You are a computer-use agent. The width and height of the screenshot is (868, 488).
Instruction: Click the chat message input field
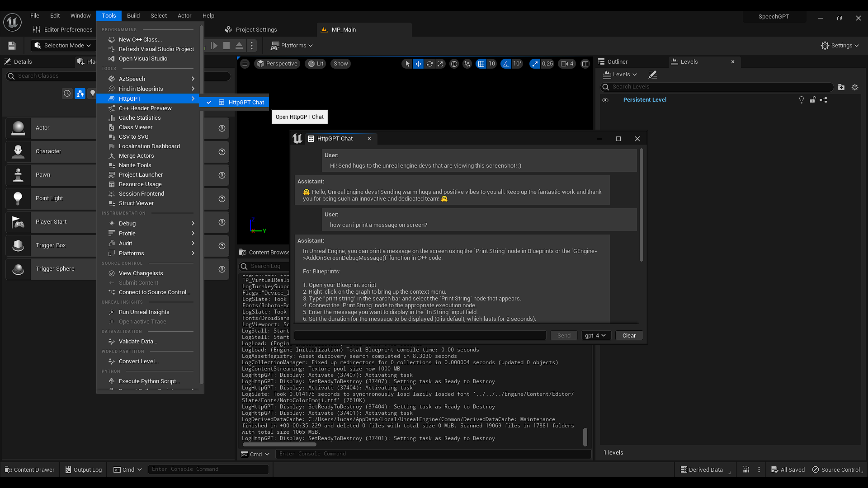420,335
